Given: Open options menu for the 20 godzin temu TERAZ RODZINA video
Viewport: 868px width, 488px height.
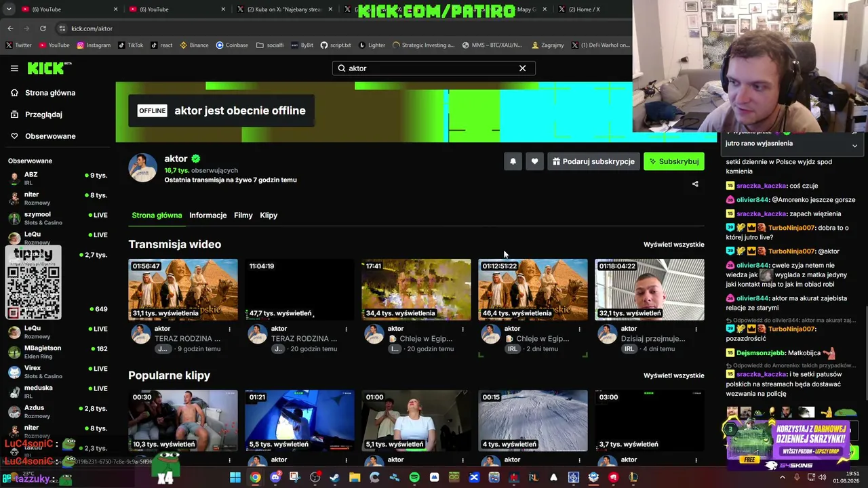Looking at the screenshot, I should point(346,329).
